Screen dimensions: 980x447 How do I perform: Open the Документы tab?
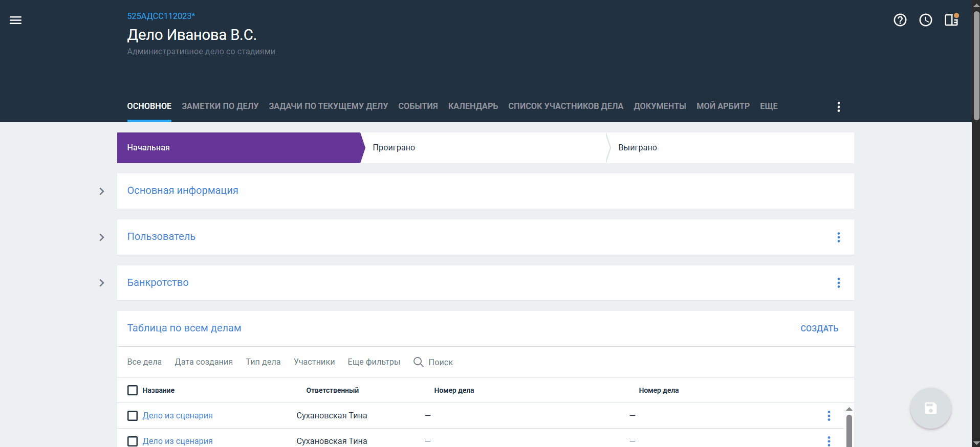click(660, 106)
